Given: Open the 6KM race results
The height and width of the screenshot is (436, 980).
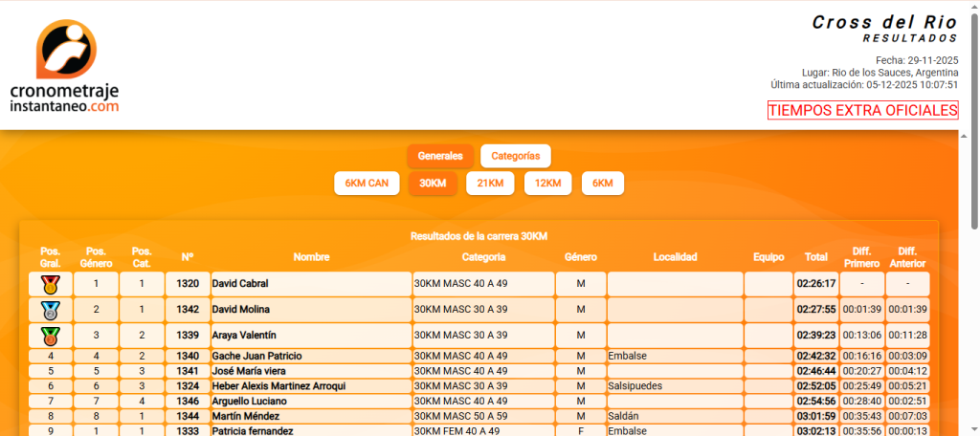Looking at the screenshot, I should click(x=603, y=184).
